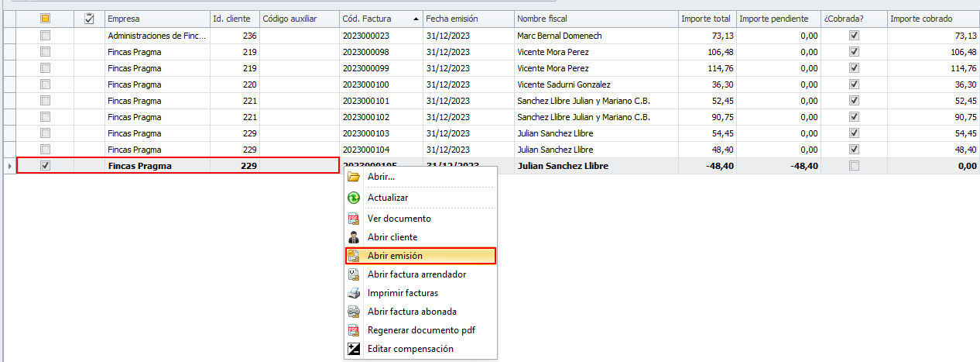Viewport: 980px width, 362px height.
Task: Click Importe cobrado value 106,48
Action: [963, 52]
